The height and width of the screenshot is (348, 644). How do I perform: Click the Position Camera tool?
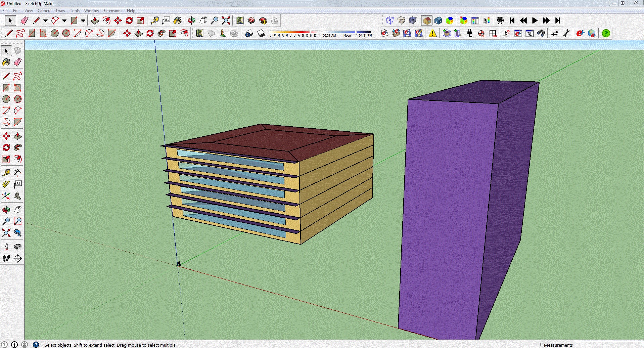click(6, 247)
